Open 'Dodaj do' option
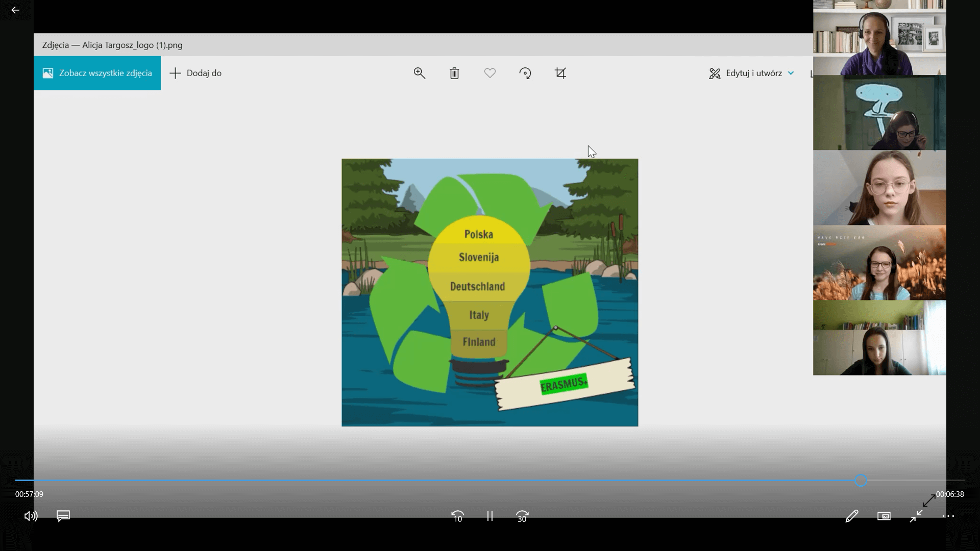 pyautogui.click(x=195, y=73)
